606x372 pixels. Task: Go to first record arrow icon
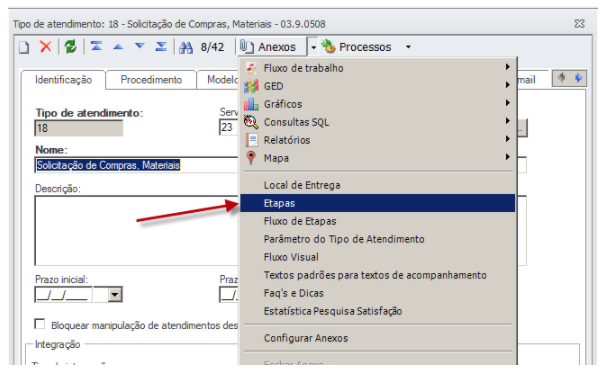click(x=96, y=47)
